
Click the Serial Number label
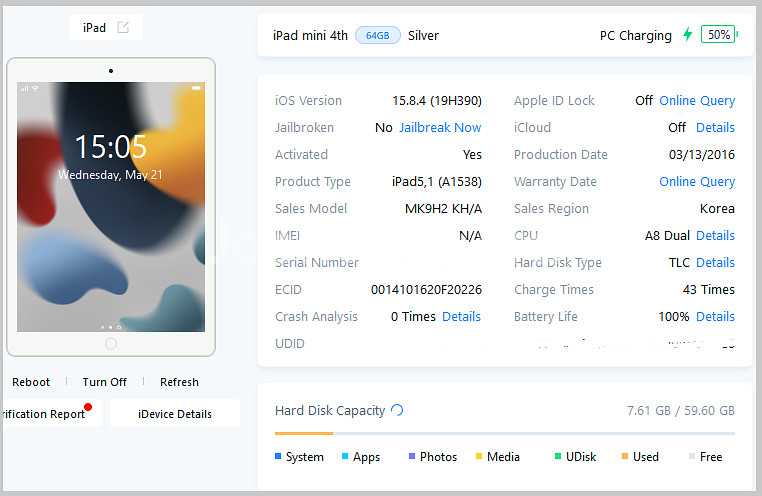point(317,262)
